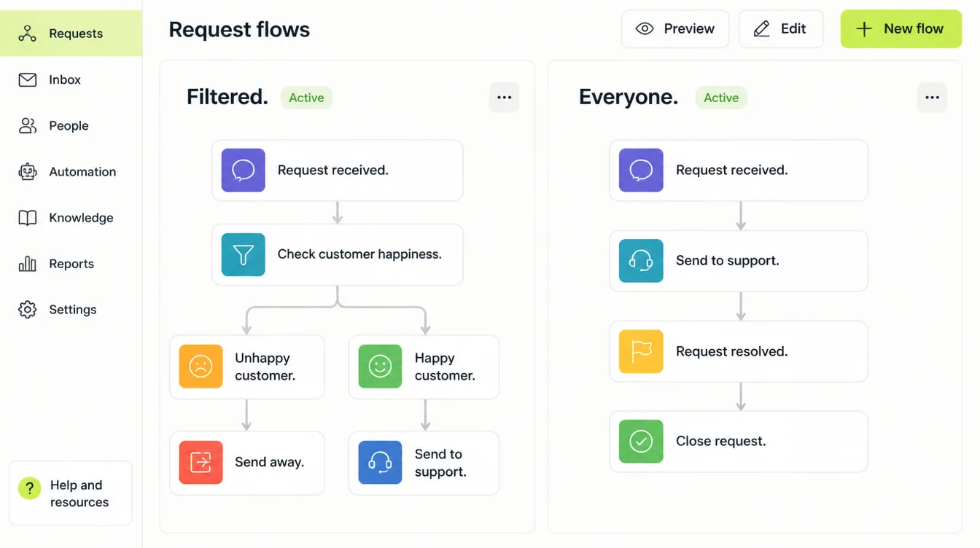This screenshot has height=548, width=980.
Task: Click the Preview button
Action: pyautogui.click(x=675, y=29)
